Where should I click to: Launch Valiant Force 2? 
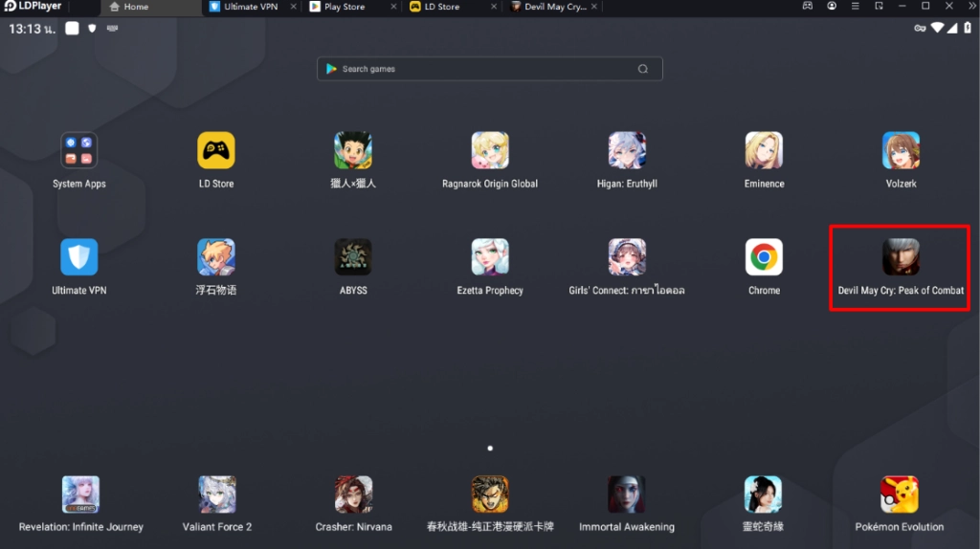(x=217, y=494)
